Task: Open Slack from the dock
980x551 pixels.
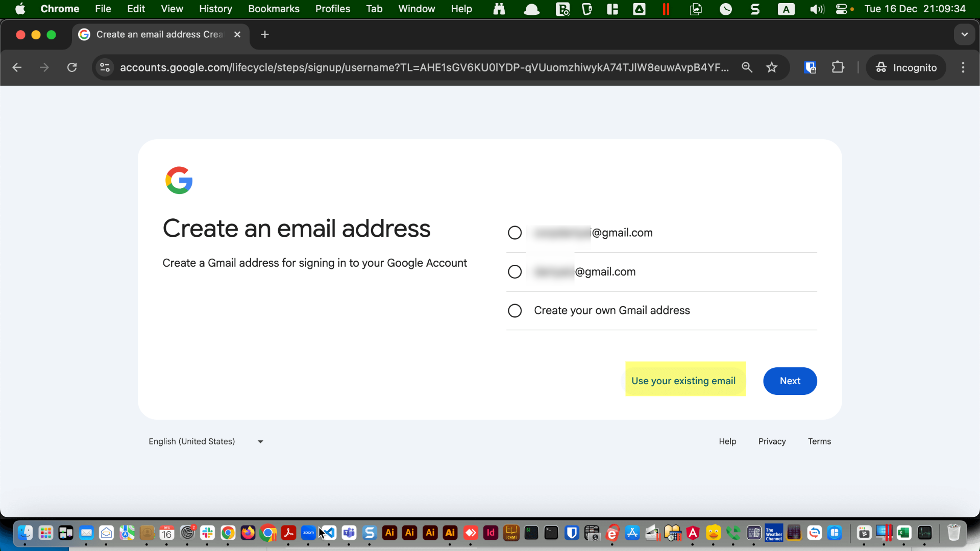Action: pyautogui.click(x=208, y=533)
